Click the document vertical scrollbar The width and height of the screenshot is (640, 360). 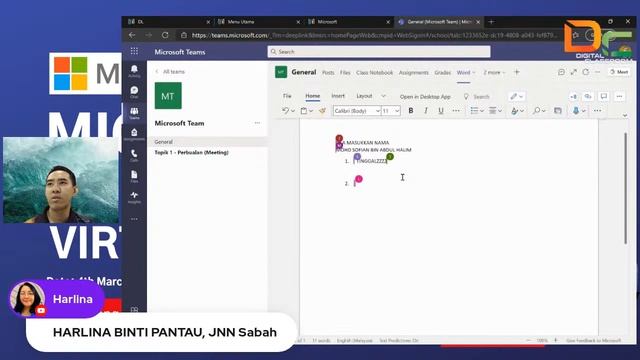625,189
